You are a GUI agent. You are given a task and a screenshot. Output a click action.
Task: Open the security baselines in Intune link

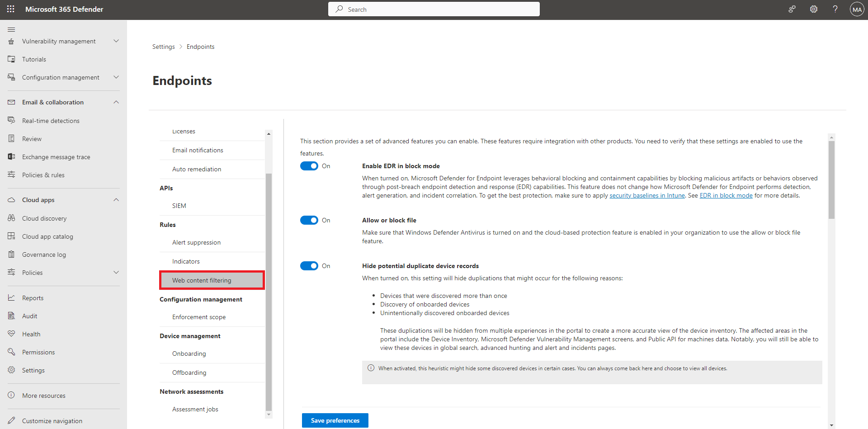click(647, 196)
